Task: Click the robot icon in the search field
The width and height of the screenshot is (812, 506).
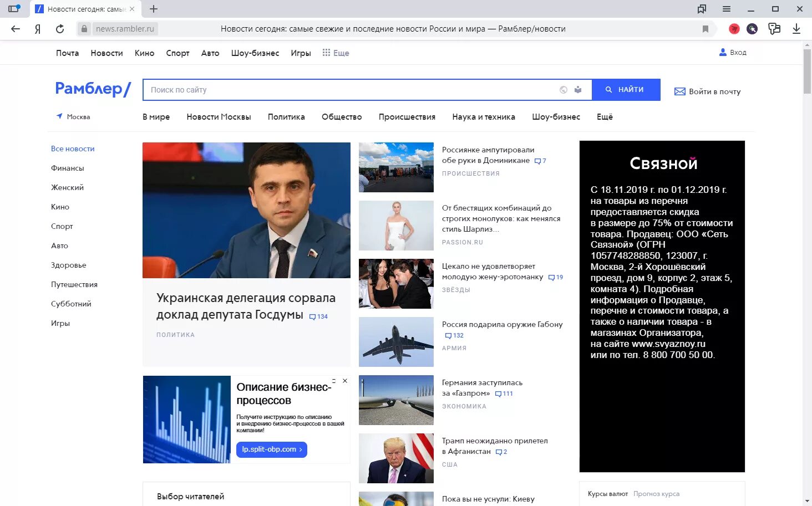Action: (x=578, y=90)
